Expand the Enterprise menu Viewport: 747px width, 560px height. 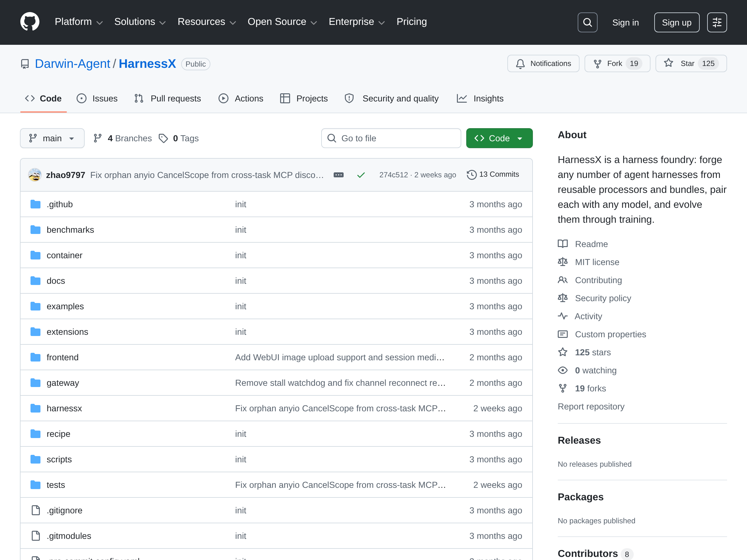pyautogui.click(x=357, y=22)
